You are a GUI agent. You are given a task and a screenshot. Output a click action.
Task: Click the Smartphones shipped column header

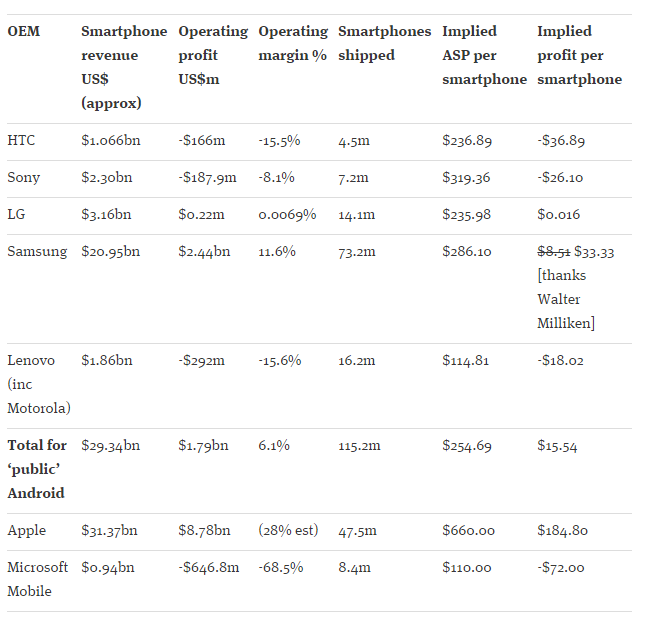coord(384,43)
